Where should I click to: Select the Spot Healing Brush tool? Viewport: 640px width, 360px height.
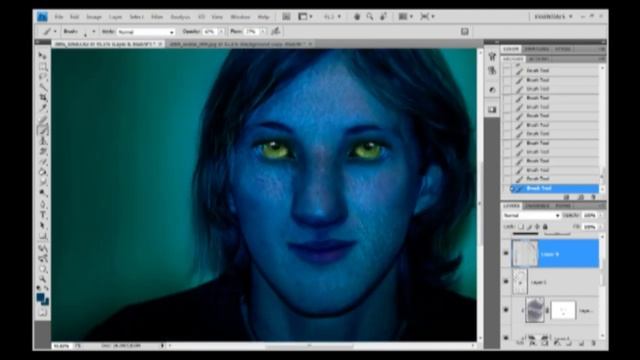point(42,120)
